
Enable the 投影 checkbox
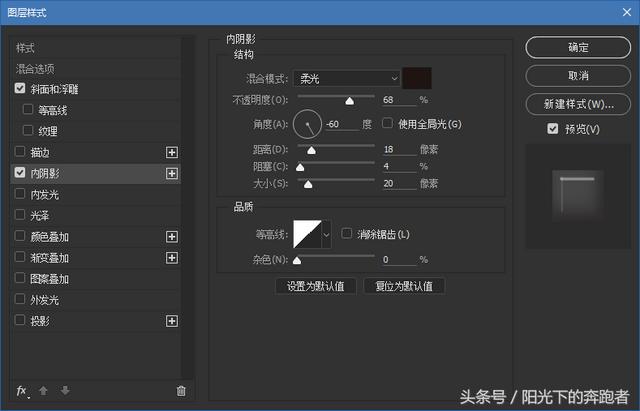(x=20, y=320)
